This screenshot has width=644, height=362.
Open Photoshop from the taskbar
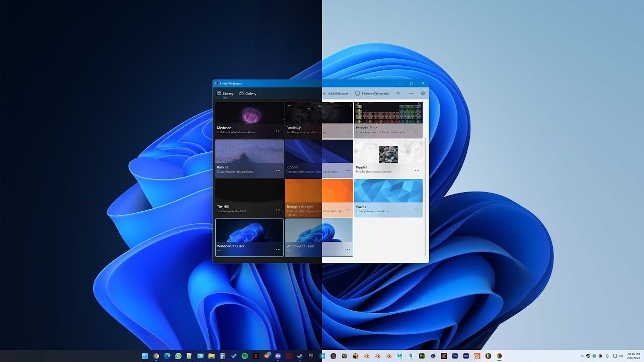tap(455, 356)
